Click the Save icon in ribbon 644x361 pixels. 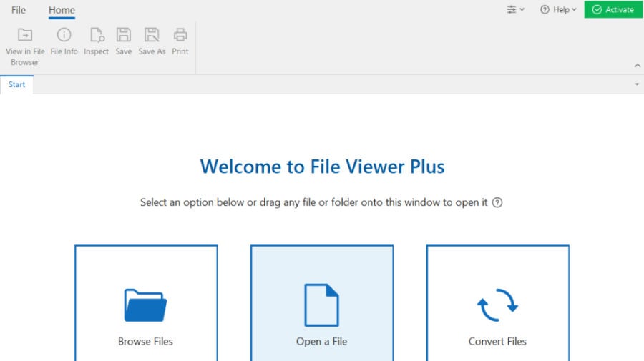(124, 35)
